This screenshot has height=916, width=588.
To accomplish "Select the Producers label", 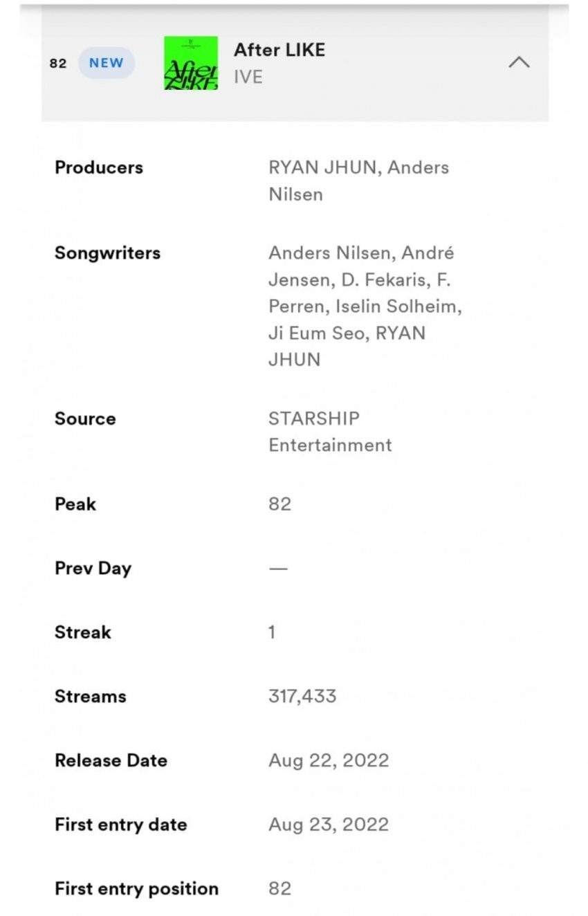I will click(x=99, y=167).
